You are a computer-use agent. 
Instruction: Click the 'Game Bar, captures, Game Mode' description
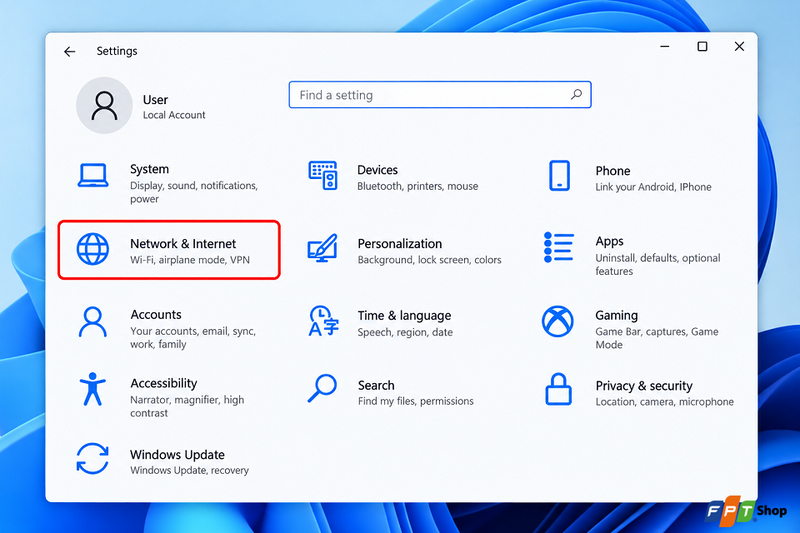coord(657,338)
